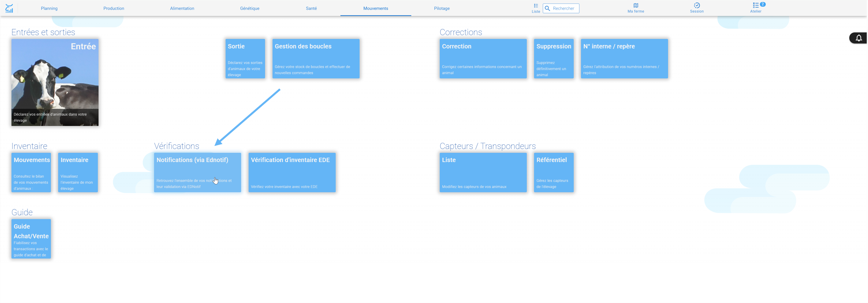Open the Production menu
Image resolution: width=868 pixels, height=303 pixels.
[114, 9]
